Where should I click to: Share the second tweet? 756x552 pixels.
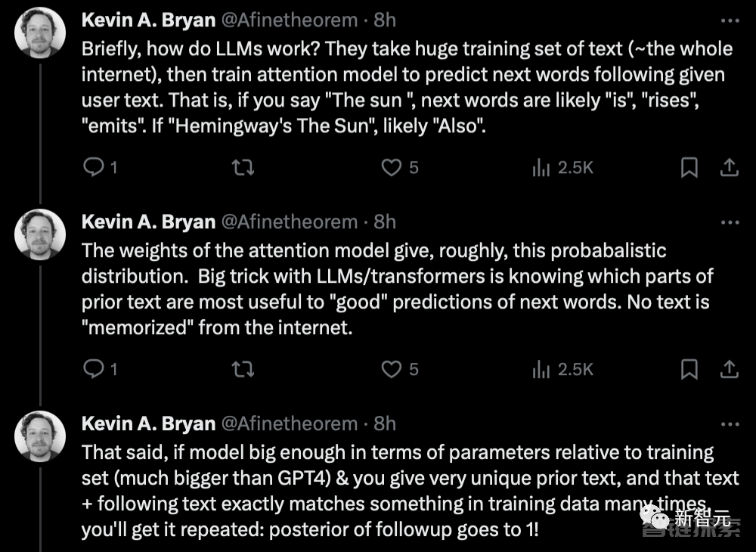click(729, 369)
